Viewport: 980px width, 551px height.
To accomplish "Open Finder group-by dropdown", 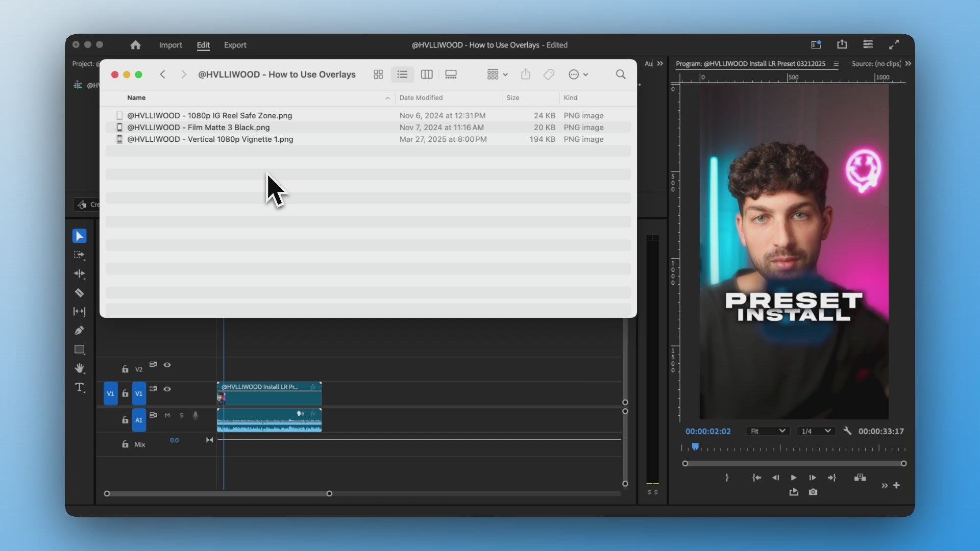I will coord(497,74).
